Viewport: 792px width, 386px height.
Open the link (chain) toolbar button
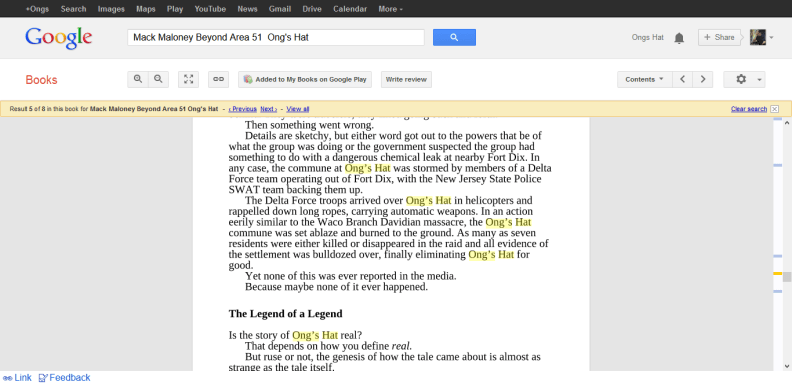(x=218, y=79)
